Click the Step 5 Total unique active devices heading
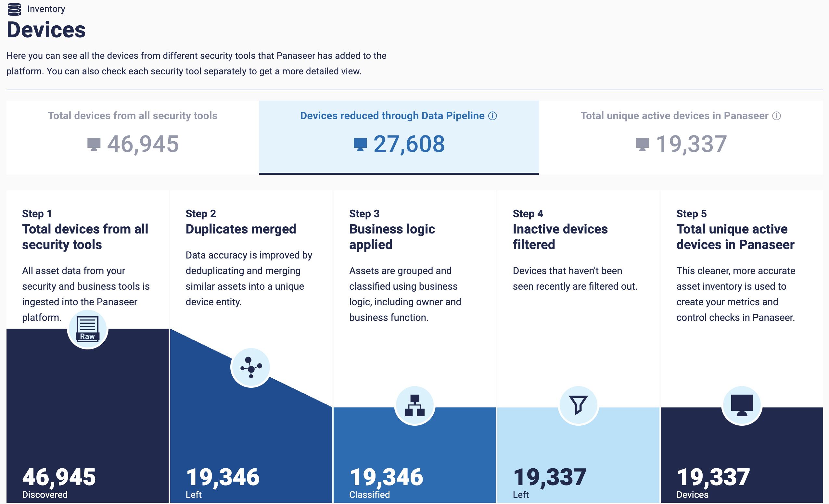Screen dimensions: 829x504 pos(735,237)
